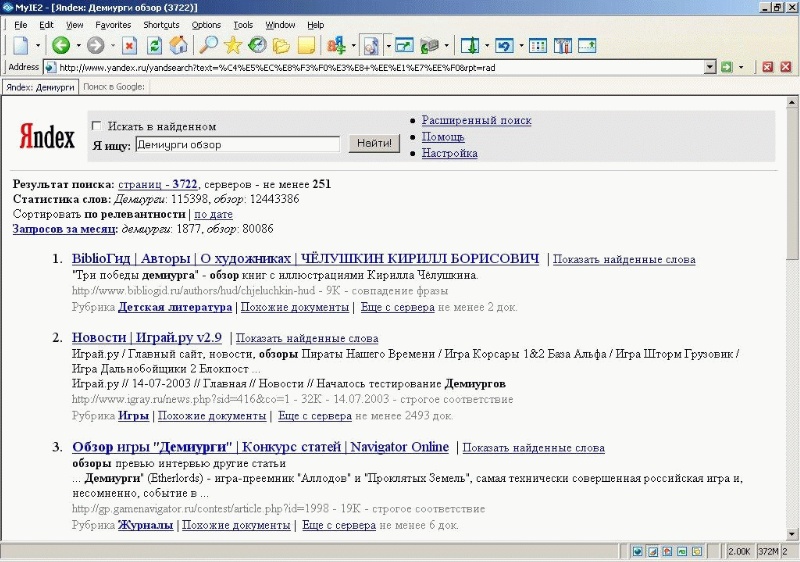800x562 pixels.
Task: Click the red house status bar icon
Action: [x=667, y=551]
